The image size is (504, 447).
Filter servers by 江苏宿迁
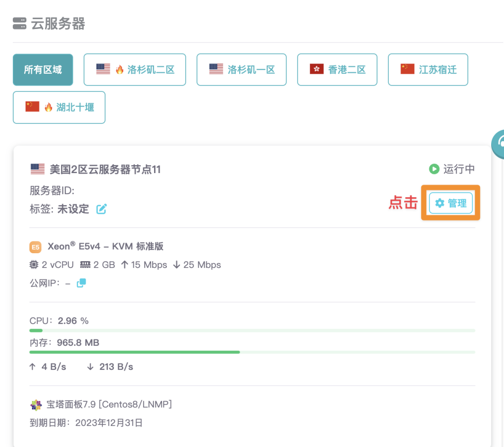pos(428,70)
